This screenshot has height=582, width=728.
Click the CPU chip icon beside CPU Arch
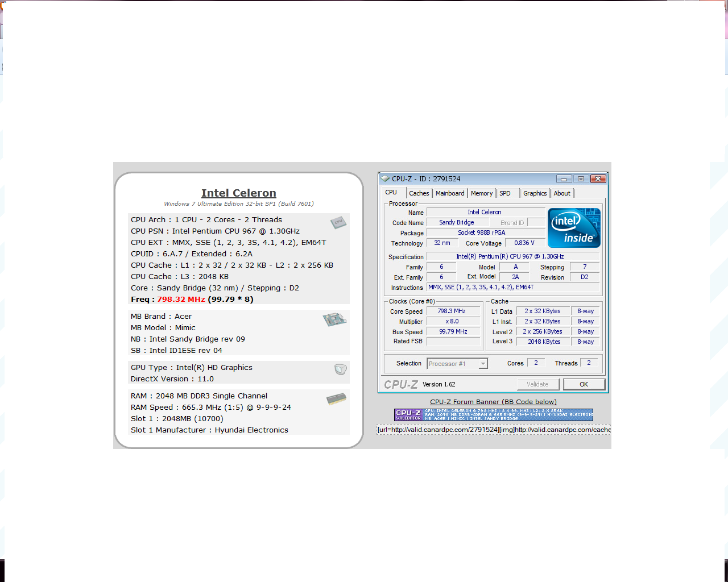click(338, 222)
